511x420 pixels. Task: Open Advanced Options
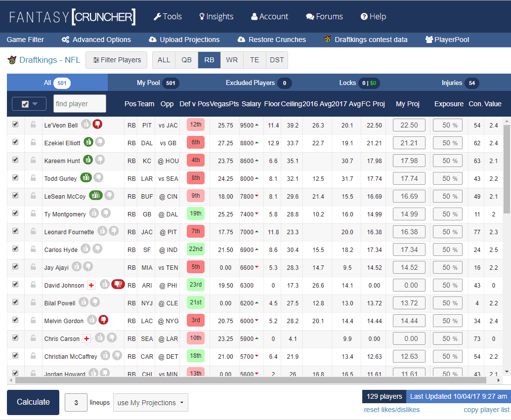coord(96,40)
